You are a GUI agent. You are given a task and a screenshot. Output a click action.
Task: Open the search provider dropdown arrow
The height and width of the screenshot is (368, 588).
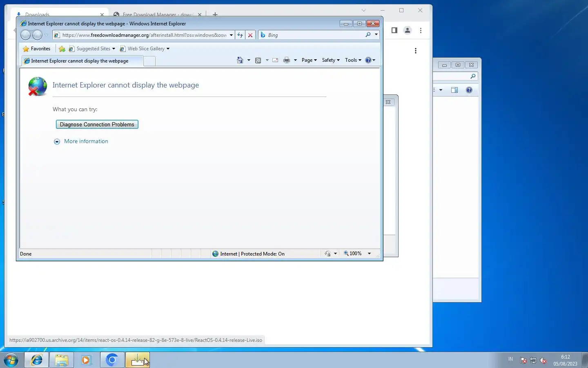[376, 35]
